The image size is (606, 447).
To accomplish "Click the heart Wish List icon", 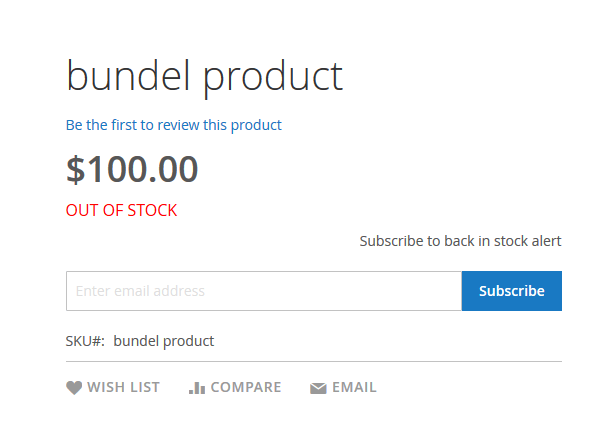I will pos(74,388).
